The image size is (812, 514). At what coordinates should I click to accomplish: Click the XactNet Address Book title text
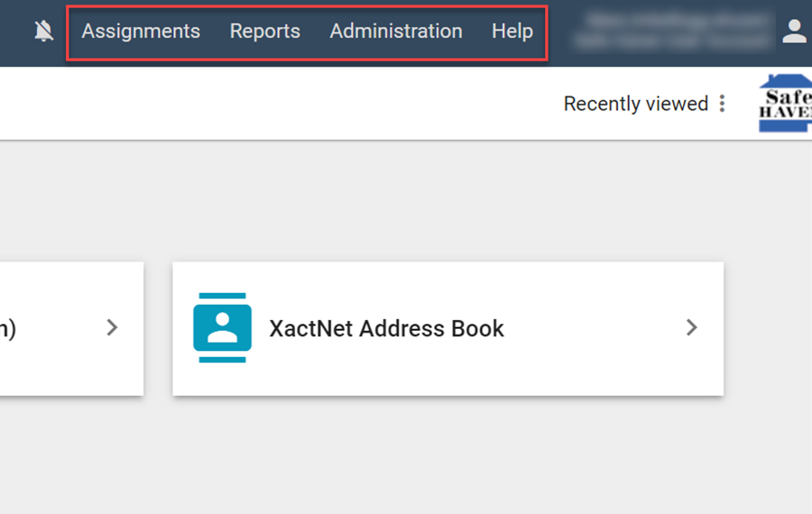[386, 328]
